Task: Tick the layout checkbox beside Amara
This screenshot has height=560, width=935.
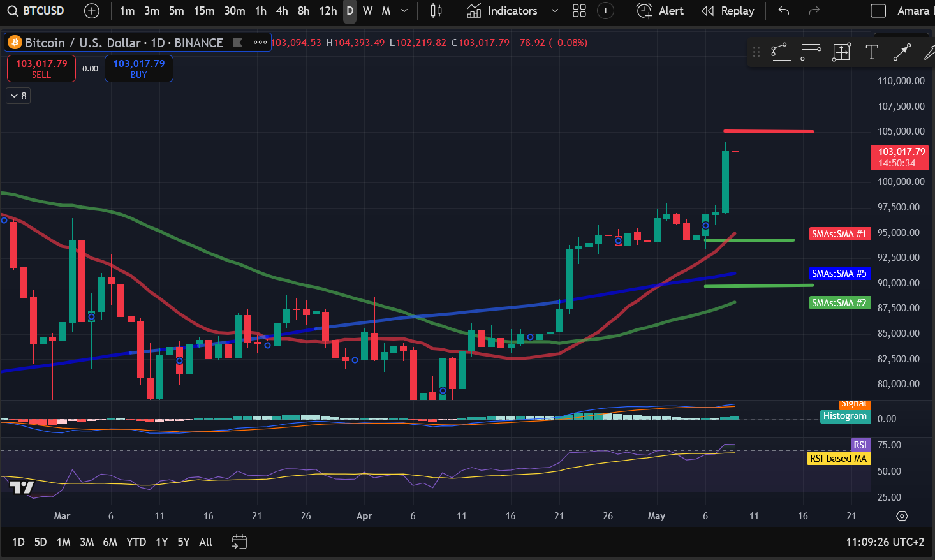Action: tap(878, 11)
